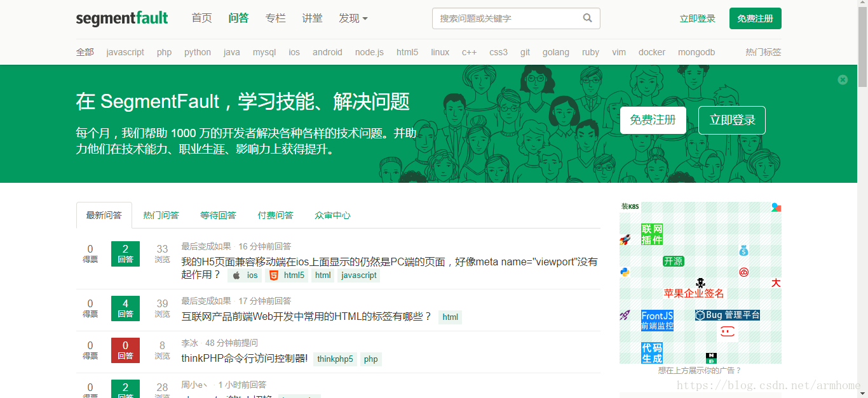Filter by the python tag
The height and width of the screenshot is (398, 868).
[x=198, y=52]
